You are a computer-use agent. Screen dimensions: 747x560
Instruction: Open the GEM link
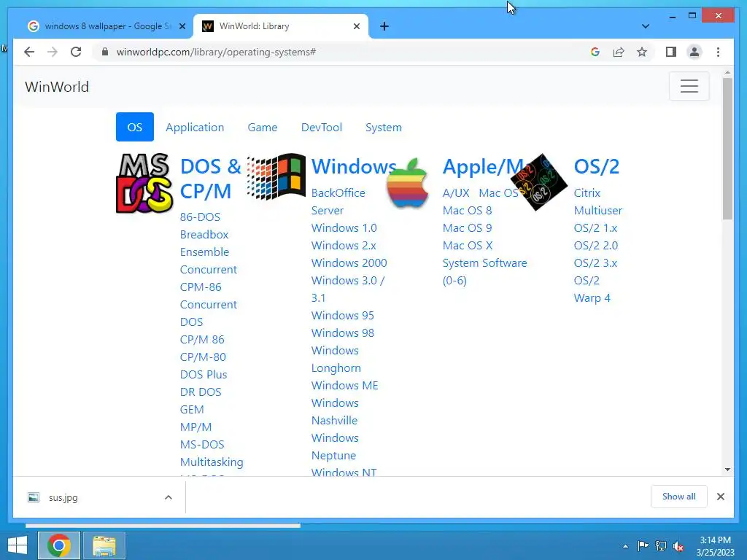pyautogui.click(x=192, y=410)
